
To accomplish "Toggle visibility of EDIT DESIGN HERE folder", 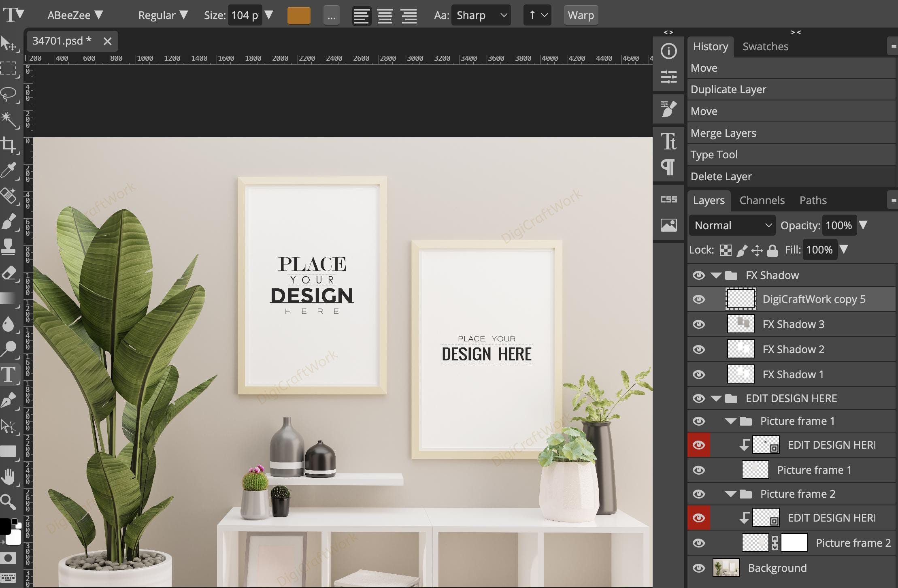I will click(x=699, y=398).
